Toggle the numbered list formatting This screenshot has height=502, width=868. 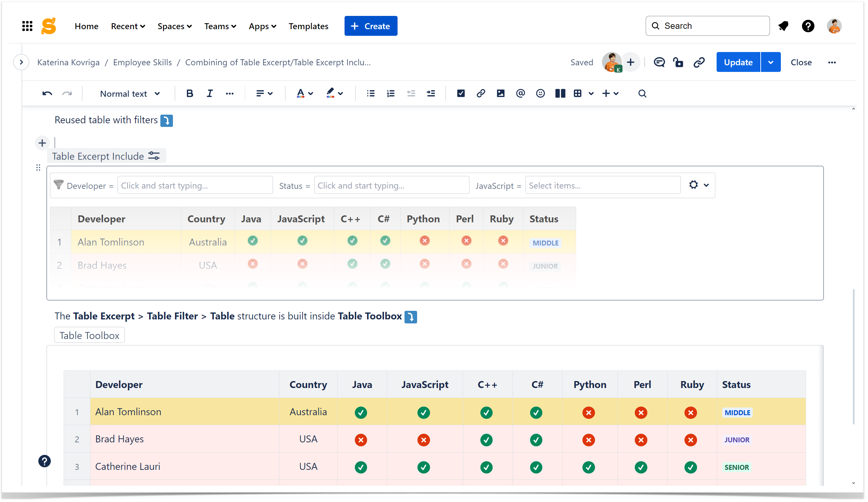390,93
